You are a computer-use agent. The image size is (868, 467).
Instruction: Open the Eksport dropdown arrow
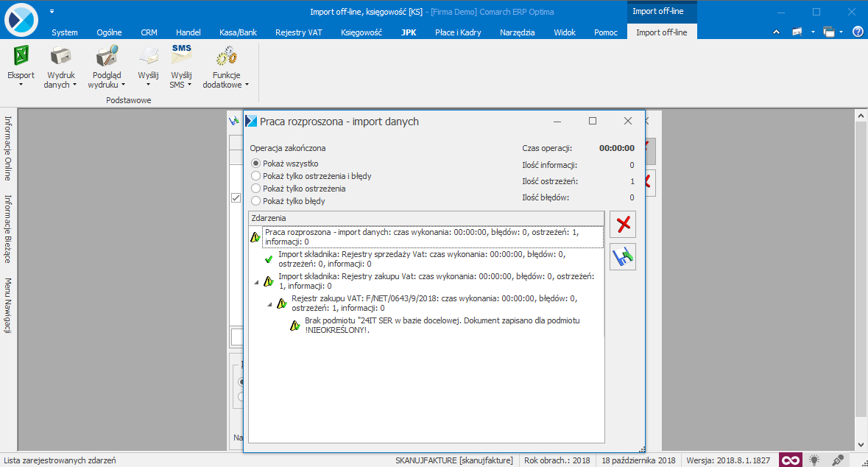pyautogui.click(x=21, y=85)
